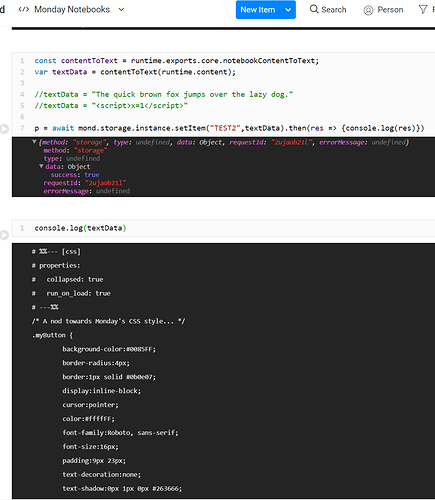The width and height of the screenshot is (435, 500).
Task: Run the setItem storage code cell
Action: click(4, 129)
